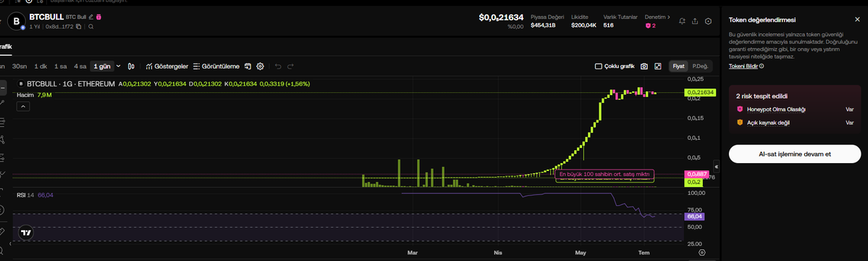Take a chart snapshot with the camera icon

pyautogui.click(x=644, y=67)
